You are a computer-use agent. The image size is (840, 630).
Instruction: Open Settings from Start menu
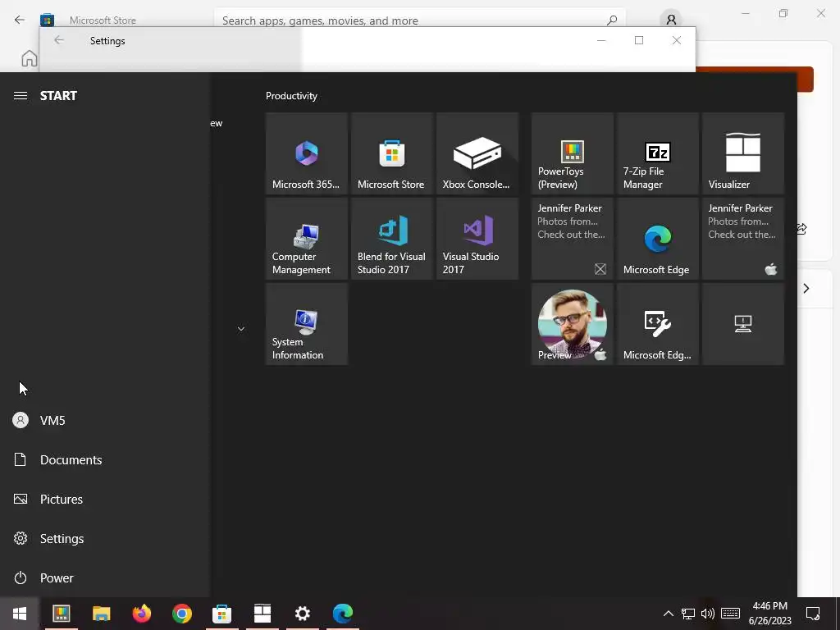[x=104, y=538]
